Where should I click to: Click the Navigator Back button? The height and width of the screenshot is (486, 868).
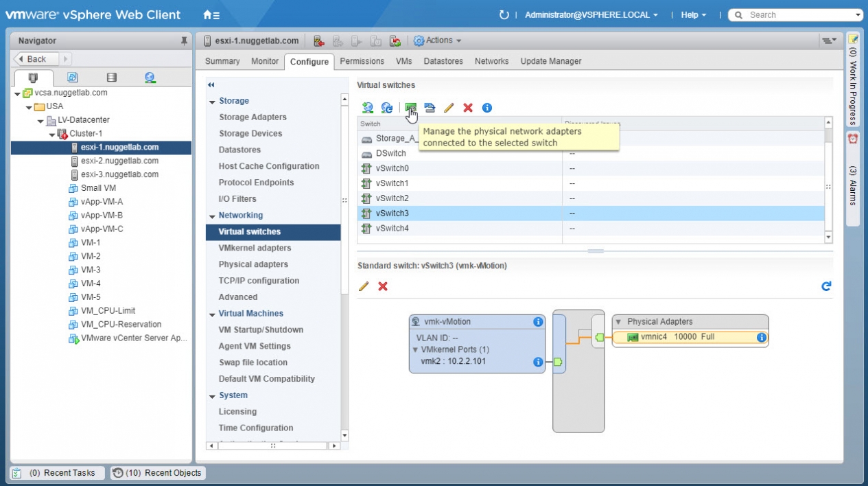pos(36,59)
